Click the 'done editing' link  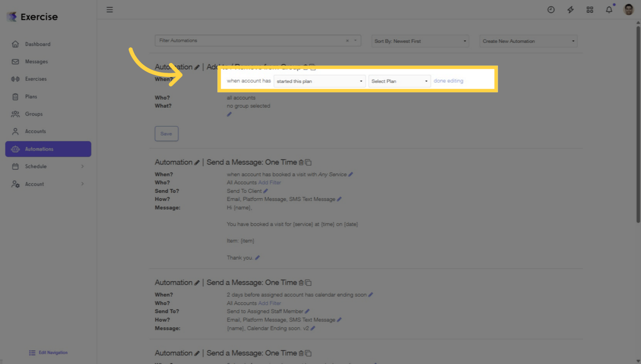(448, 81)
